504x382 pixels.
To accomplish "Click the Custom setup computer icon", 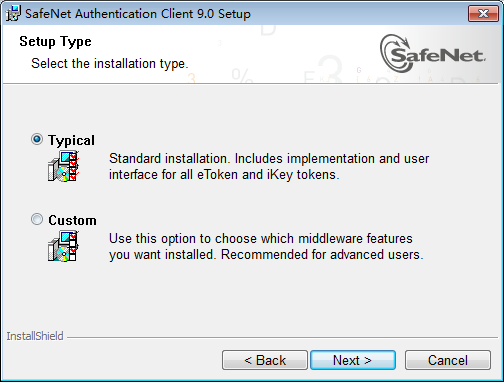I will [x=63, y=246].
